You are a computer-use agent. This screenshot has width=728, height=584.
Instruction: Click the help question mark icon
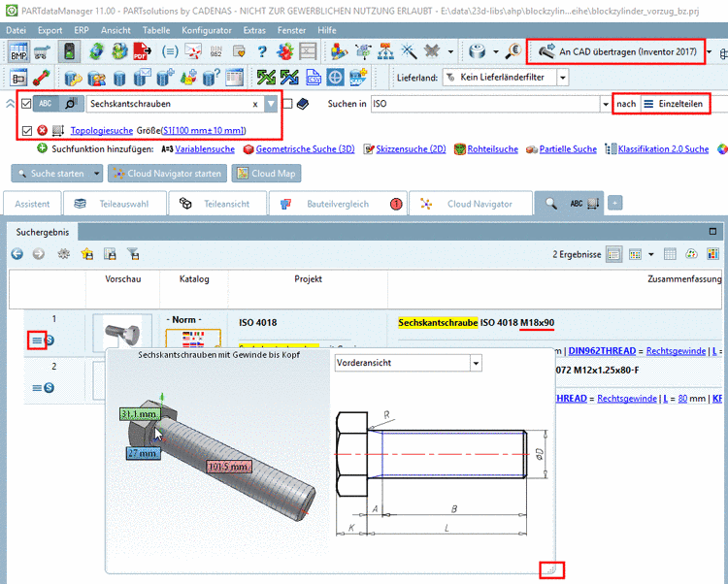coord(262,51)
